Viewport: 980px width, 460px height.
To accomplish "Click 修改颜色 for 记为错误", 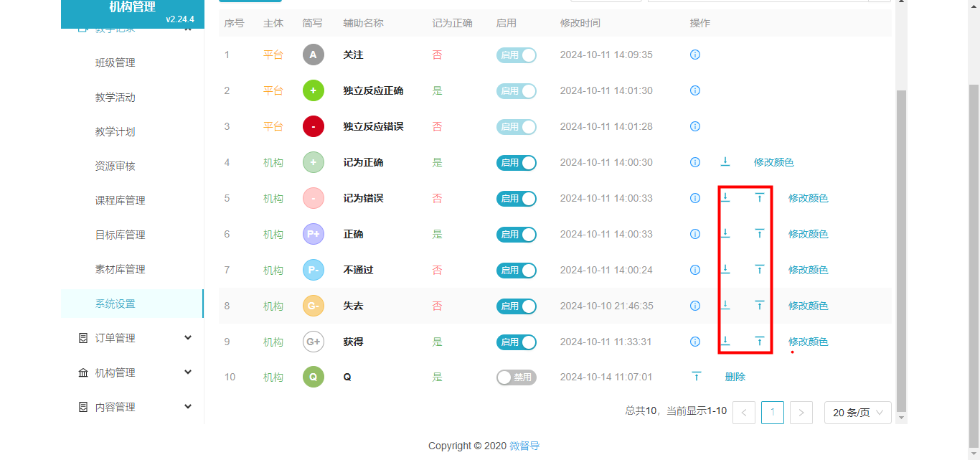I will [808, 198].
